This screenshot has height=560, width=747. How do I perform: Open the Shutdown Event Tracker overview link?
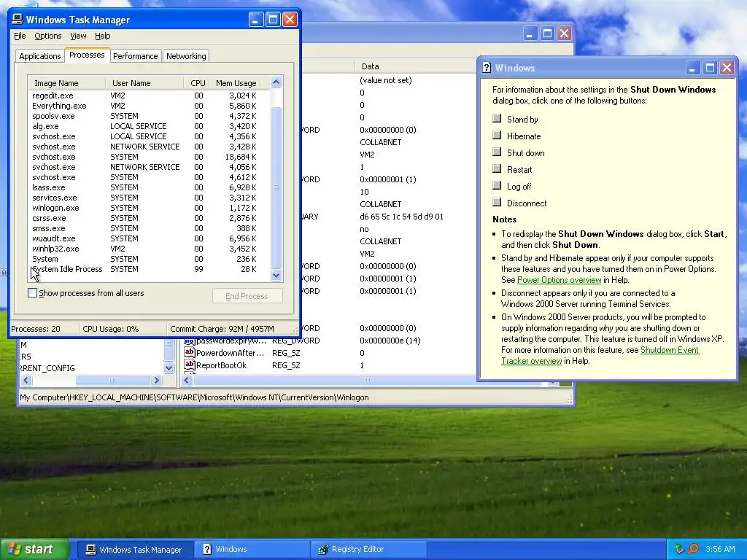tap(600, 355)
